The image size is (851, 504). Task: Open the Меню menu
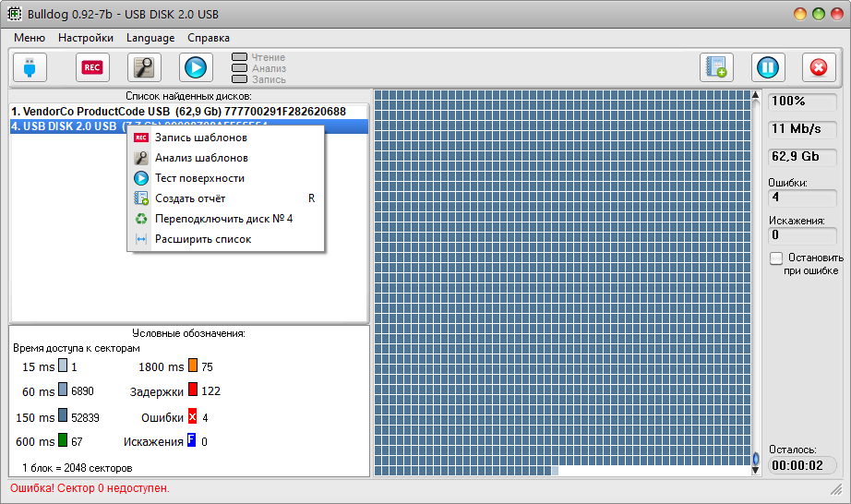pyautogui.click(x=30, y=38)
